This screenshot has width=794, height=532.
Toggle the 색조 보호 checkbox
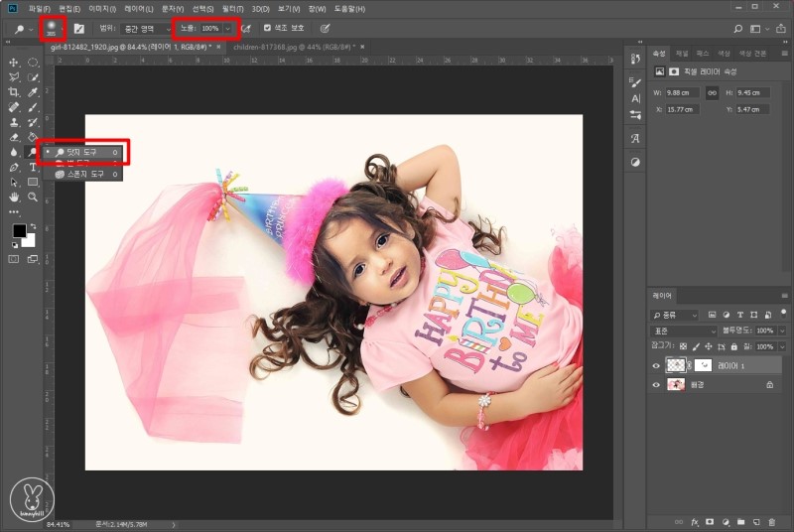point(266,29)
